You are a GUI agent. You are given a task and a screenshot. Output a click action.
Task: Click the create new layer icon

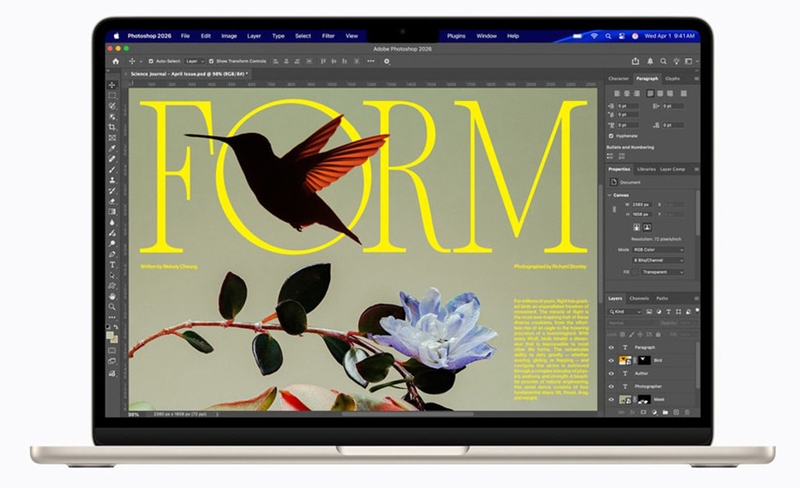(676, 412)
